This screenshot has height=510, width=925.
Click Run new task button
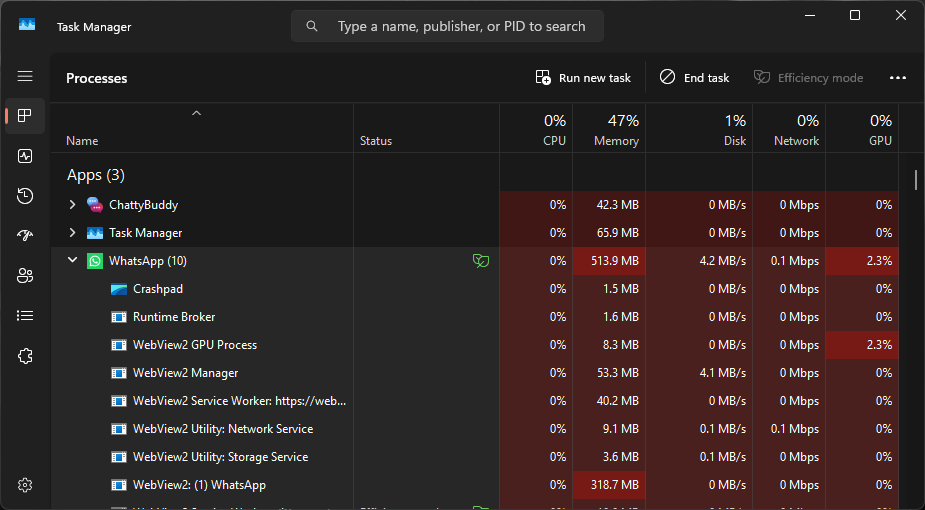pyautogui.click(x=583, y=78)
